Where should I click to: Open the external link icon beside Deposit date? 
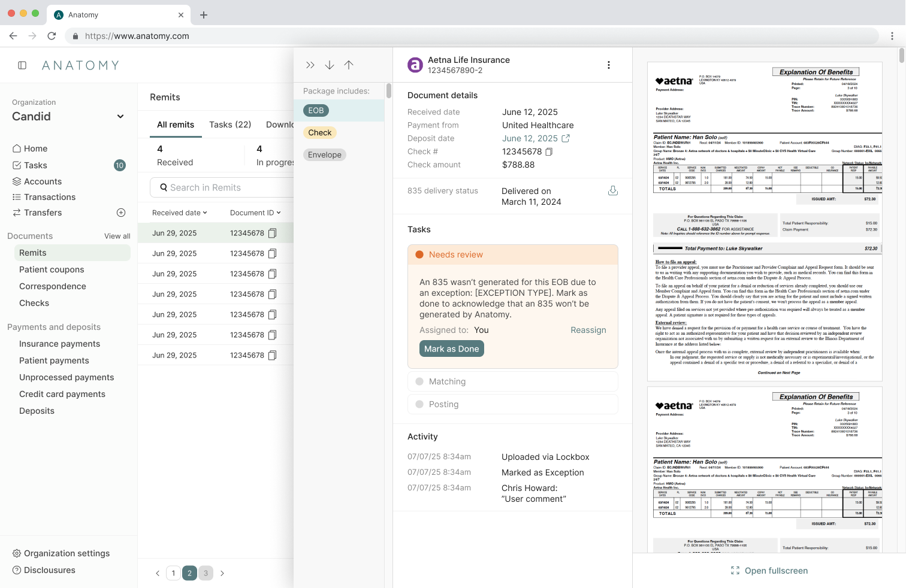(x=566, y=138)
